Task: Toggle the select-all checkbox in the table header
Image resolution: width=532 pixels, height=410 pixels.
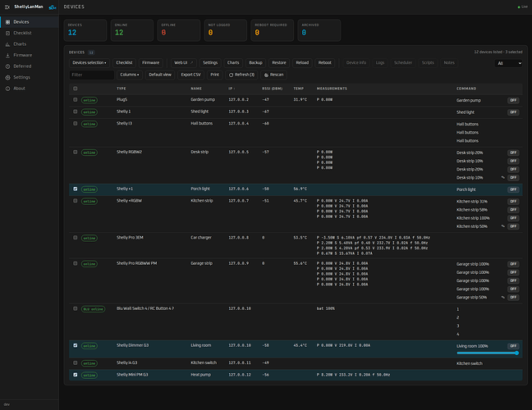Action: coord(76,89)
